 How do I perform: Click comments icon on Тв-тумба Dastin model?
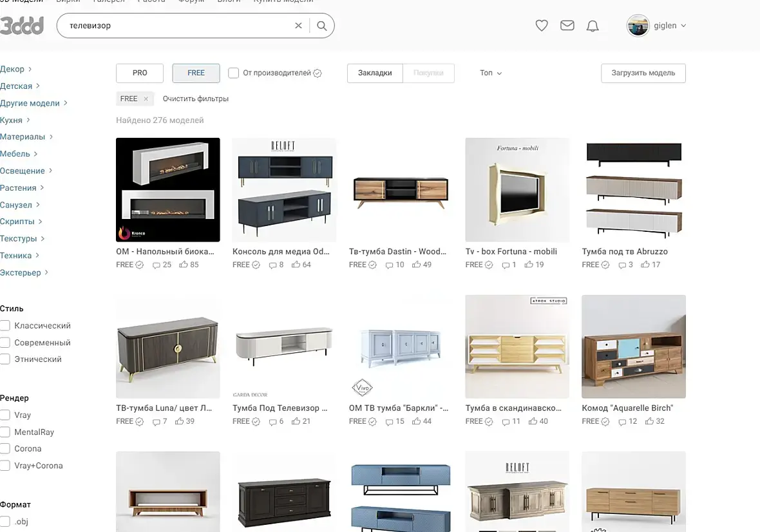(389, 265)
